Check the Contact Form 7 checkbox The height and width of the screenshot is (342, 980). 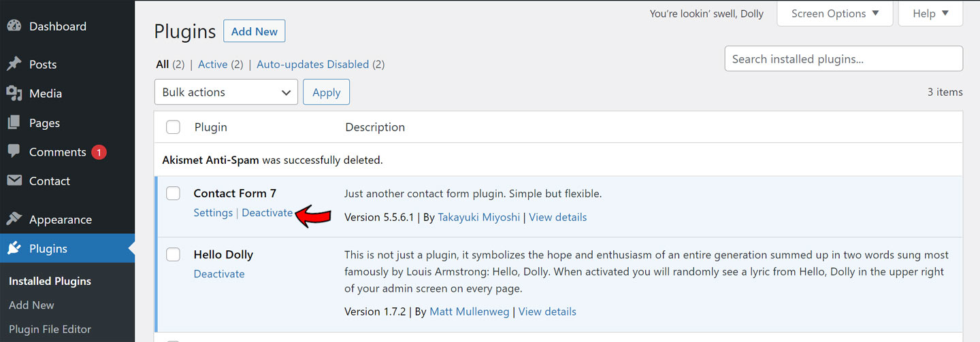174,194
